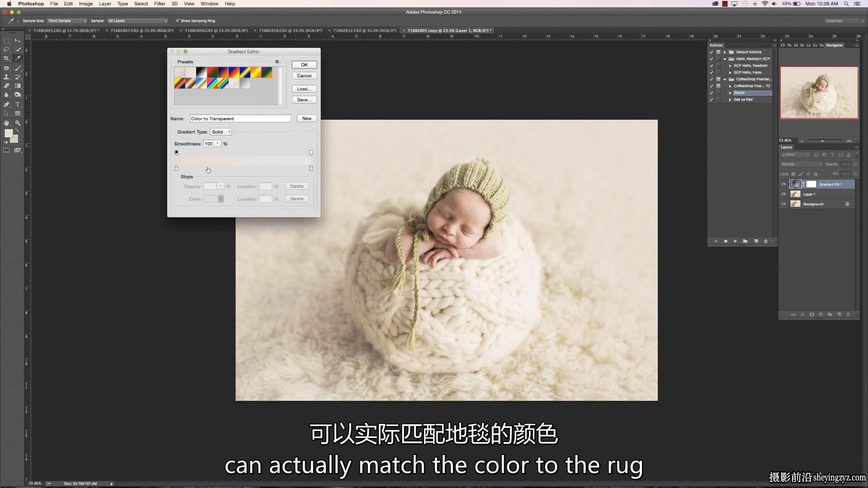Select the Gradient tool in toolbox
This screenshot has width=868, height=488.
[18, 86]
